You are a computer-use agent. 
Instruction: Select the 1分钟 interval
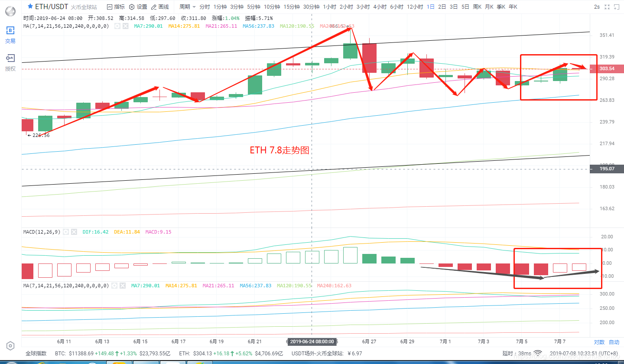[x=220, y=7]
